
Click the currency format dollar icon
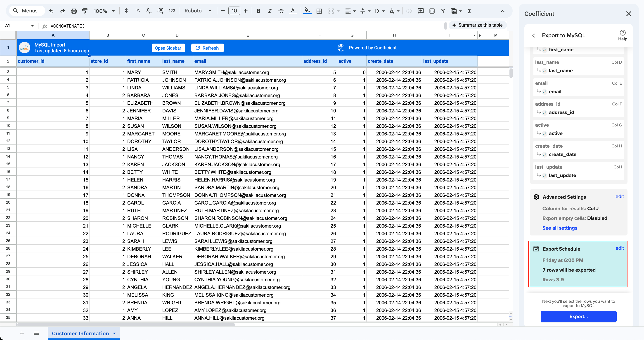tap(126, 11)
